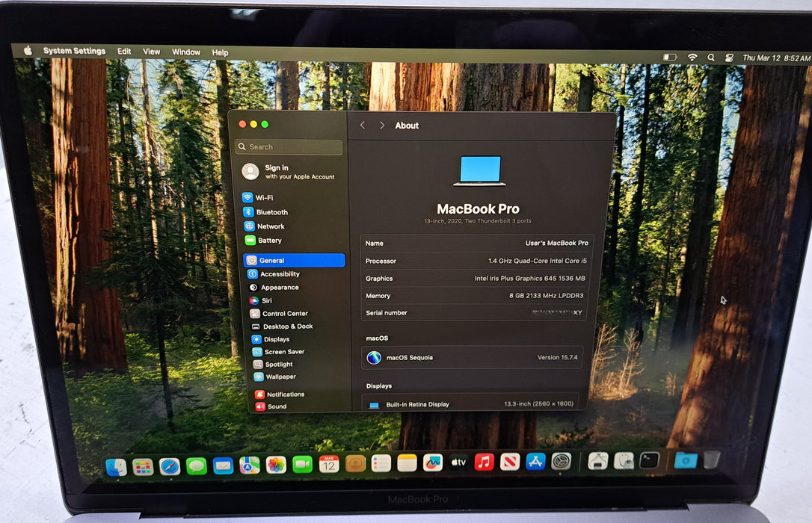Open the Apple menu
This screenshot has width=812, height=523.
click(28, 50)
